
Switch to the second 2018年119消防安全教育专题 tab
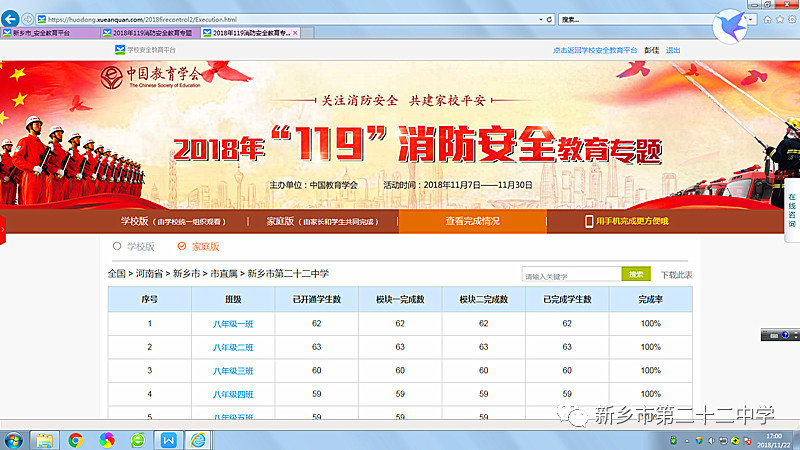point(149,33)
